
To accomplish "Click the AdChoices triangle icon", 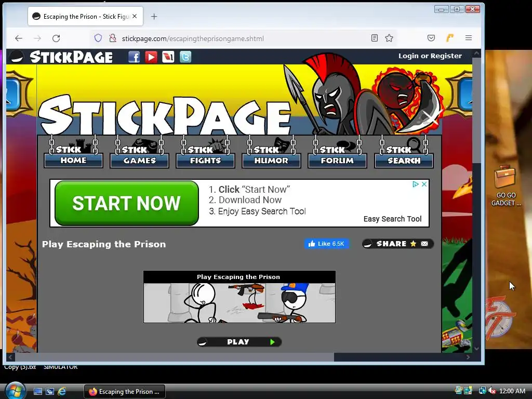I will coord(415,184).
